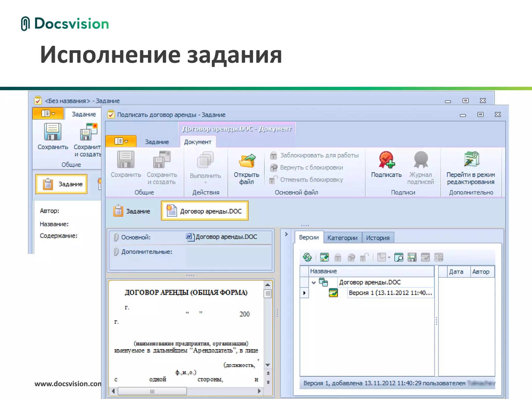Click the Автор column header
The image size is (532, 399).
click(482, 272)
